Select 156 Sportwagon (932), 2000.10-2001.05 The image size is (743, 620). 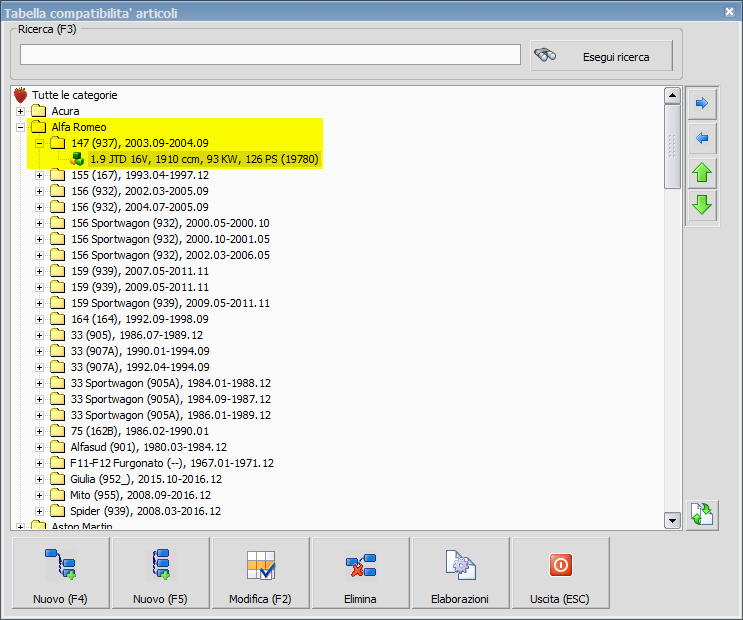pyautogui.click(x=170, y=239)
